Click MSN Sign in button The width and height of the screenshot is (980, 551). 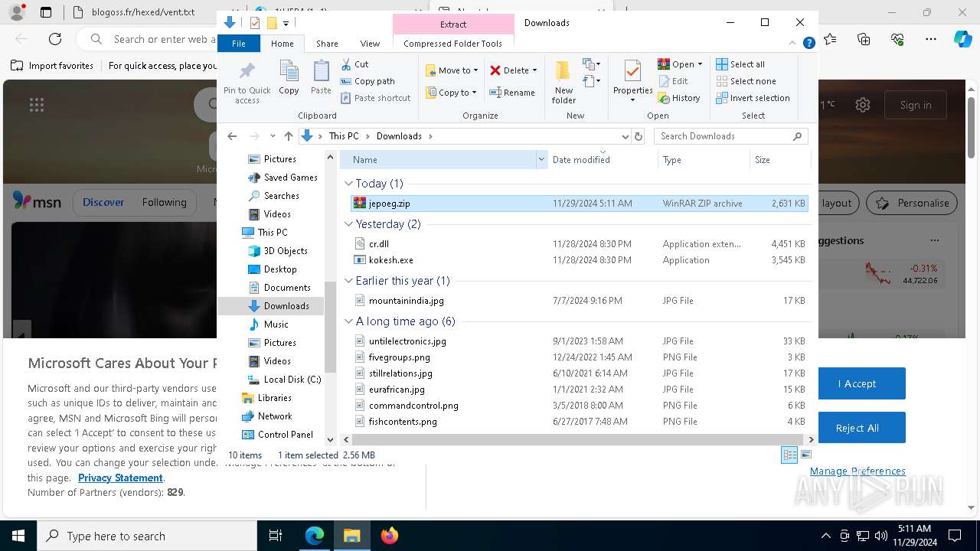coord(916,105)
